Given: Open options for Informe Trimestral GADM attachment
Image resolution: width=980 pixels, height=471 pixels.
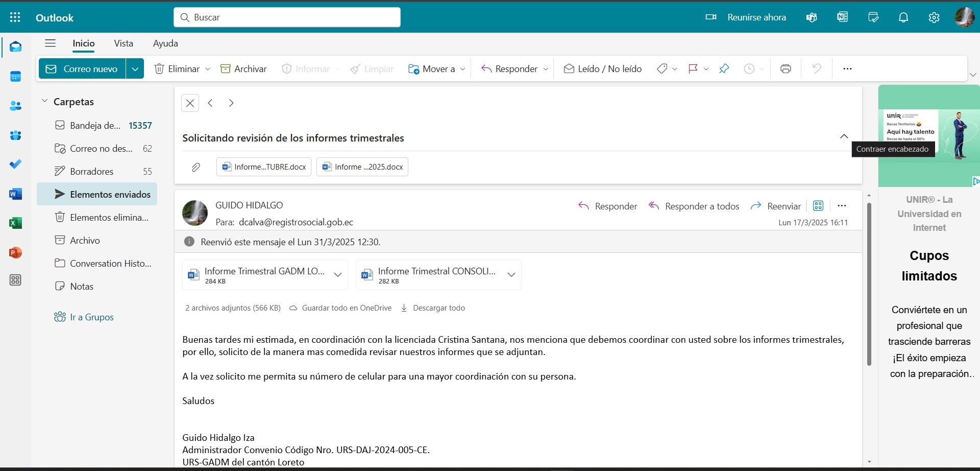Looking at the screenshot, I should [x=337, y=275].
